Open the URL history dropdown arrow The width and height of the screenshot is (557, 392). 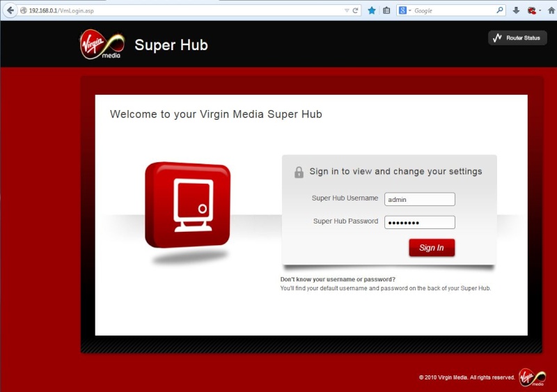pos(347,10)
